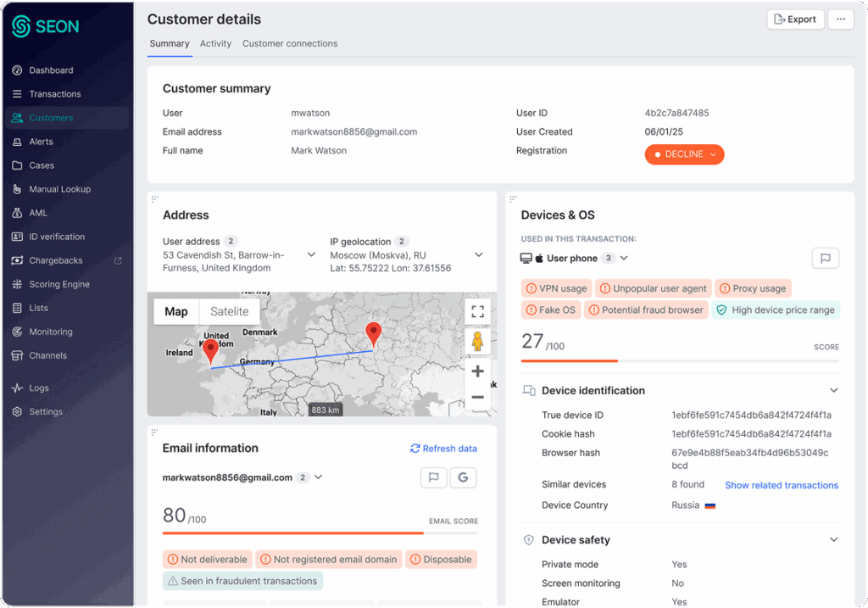Expand the User phone device dropdown
The image size is (868, 608).
coord(624,258)
